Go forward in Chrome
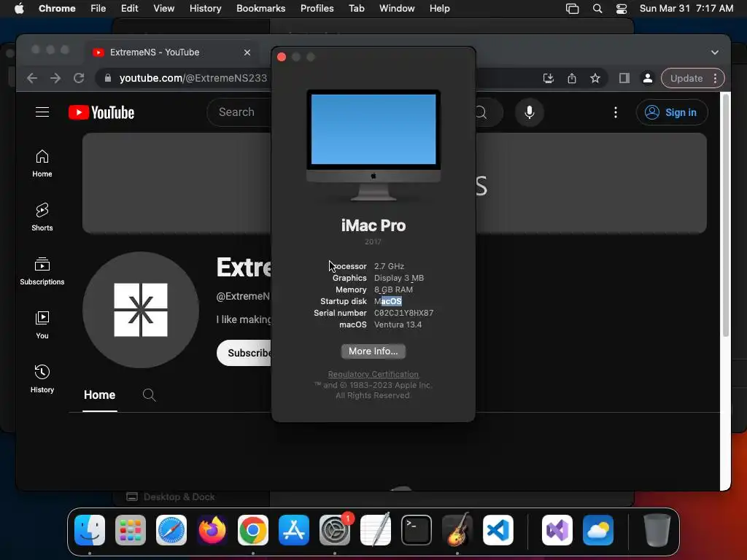 [x=55, y=78]
